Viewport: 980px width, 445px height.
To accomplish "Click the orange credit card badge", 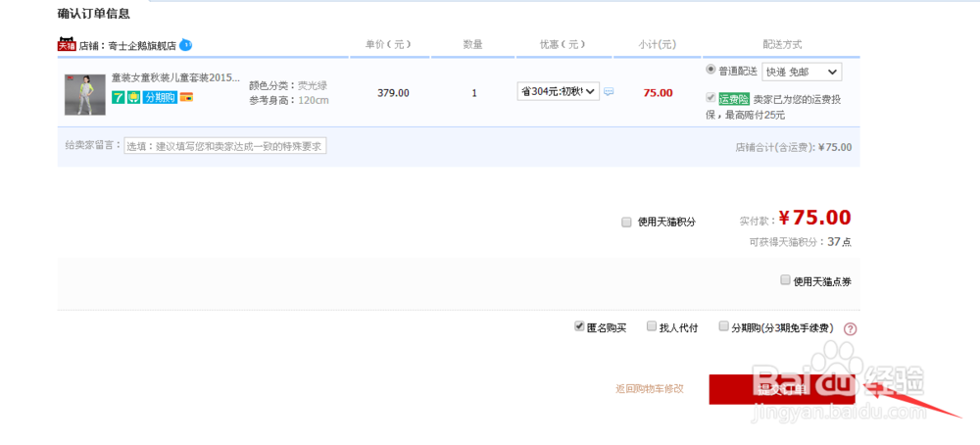I will 186,97.
